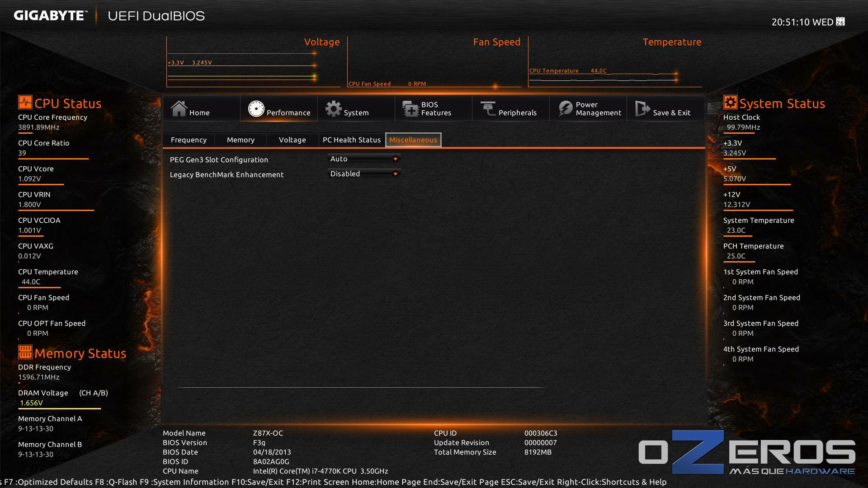Click the CPU ID value 000306C3
This screenshot has height=488, width=868.
541,433
